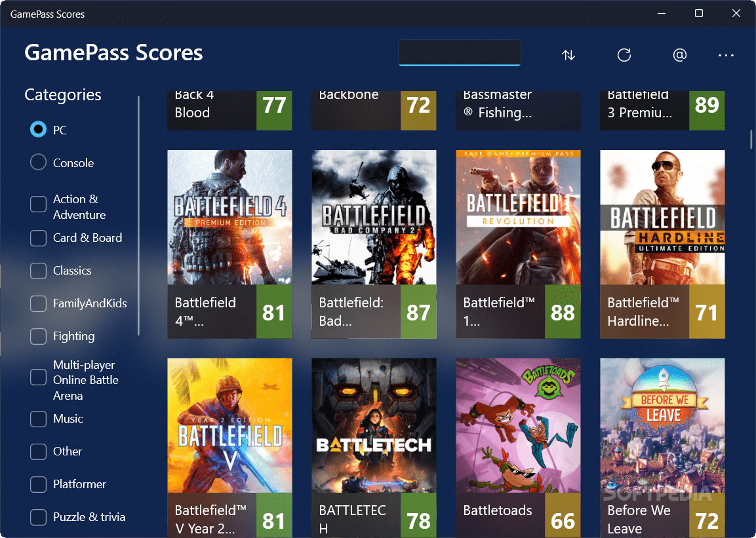756x538 pixels.
Task: Open the Battletoads game cover
Action: tap(518, 425)
